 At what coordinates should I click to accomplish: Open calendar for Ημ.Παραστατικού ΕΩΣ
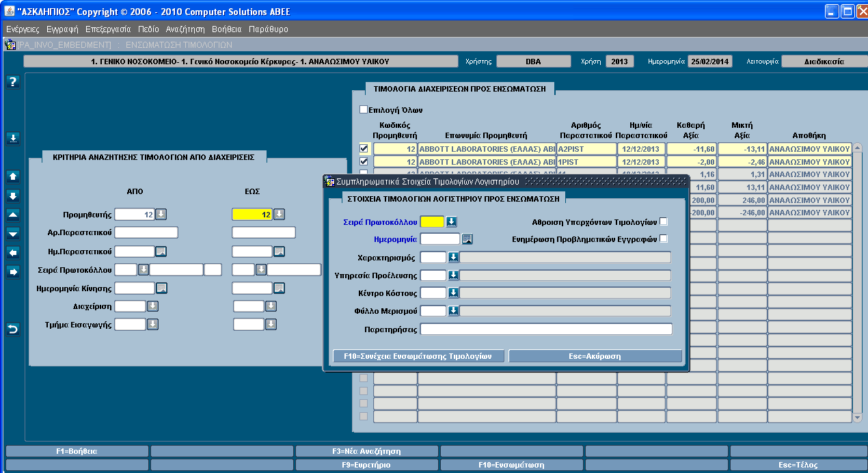click(279, 252)
